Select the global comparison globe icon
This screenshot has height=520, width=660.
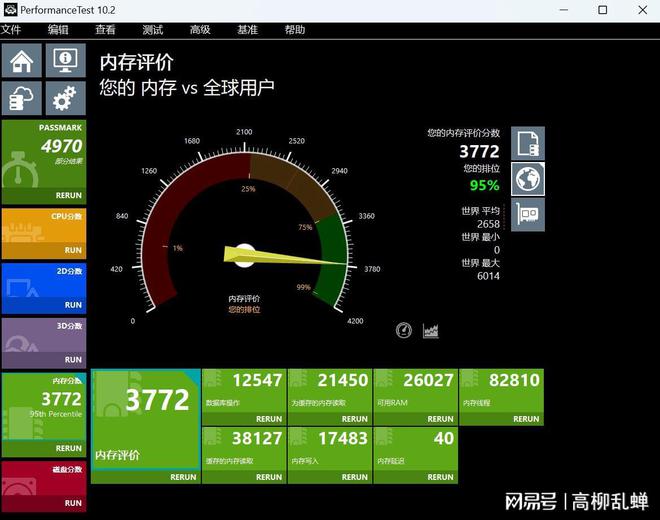[x=528, y=179]
